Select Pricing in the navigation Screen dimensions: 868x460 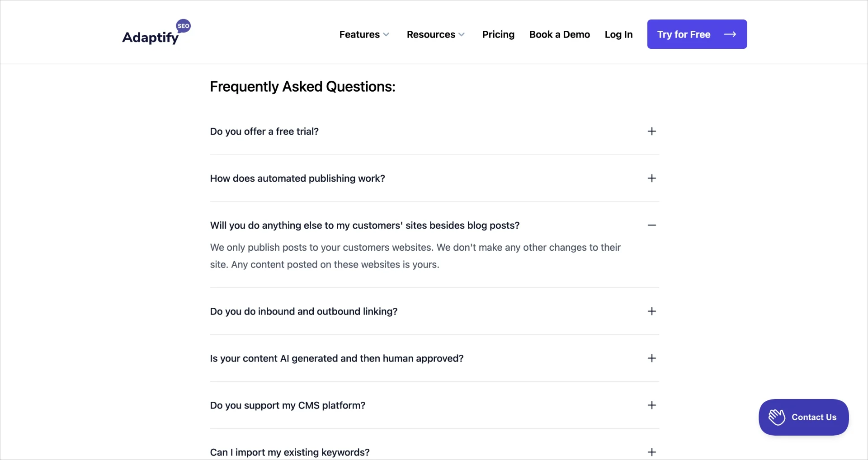(x=498, y=34)
